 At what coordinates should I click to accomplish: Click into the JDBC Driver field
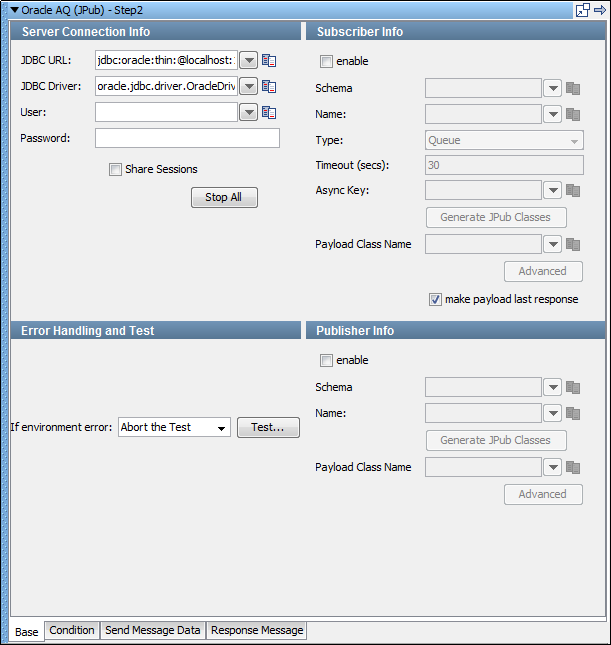click(x=166, y=86)
